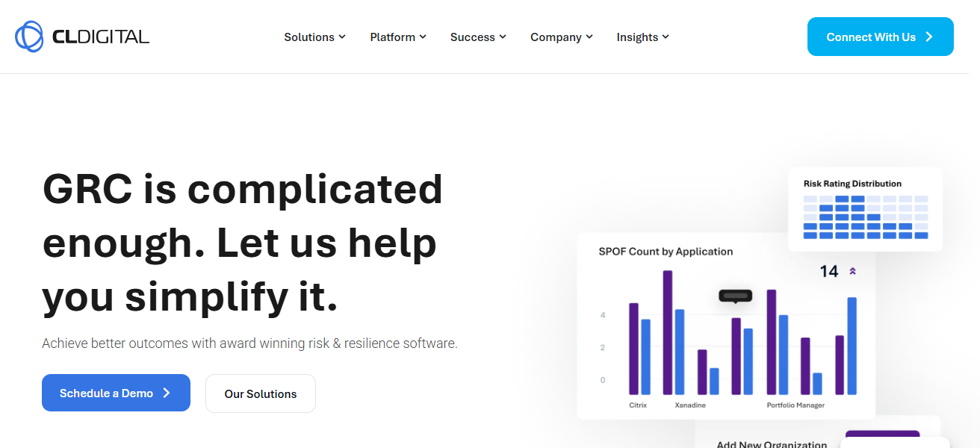Open the Our Solutions button
Screen dimensions: 980x448
pyautogui.click(x=261, y=394)
